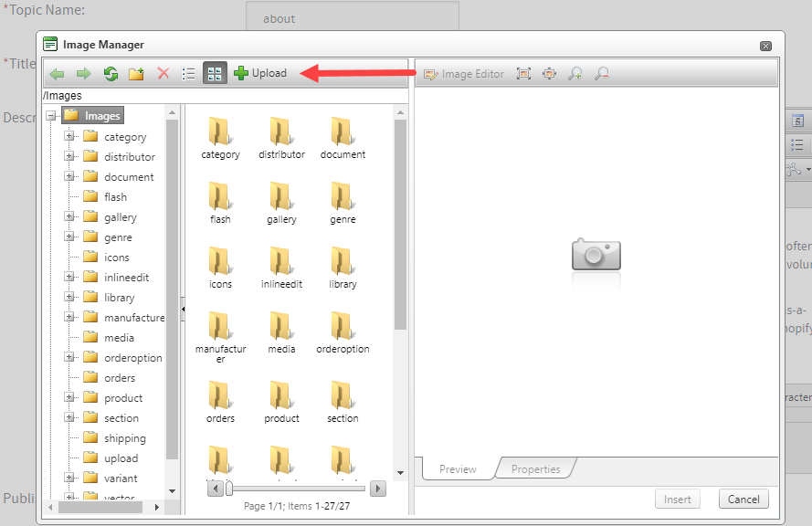Navigate forward in the Image Manager
Image resolution: width=812 pixels, height=526 pixels.
point(83,74)
